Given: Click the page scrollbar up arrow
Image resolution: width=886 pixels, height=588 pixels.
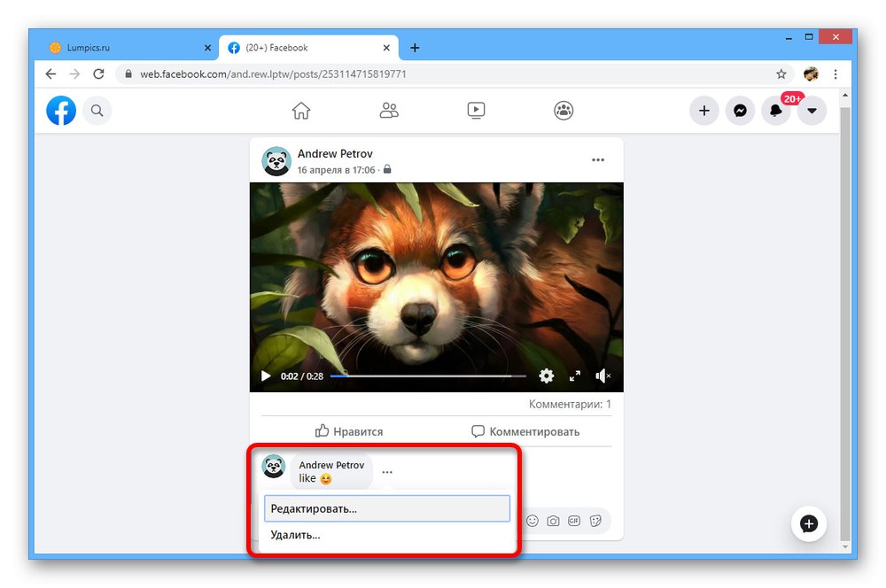Looking at the screenshot, I should 844,96.
